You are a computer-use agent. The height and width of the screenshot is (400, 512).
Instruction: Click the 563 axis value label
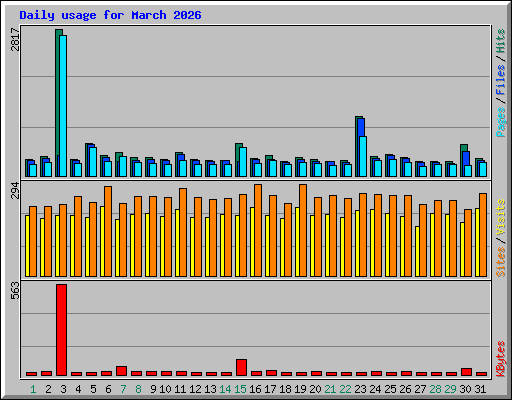pyautogui.click(x=15, y=290)
